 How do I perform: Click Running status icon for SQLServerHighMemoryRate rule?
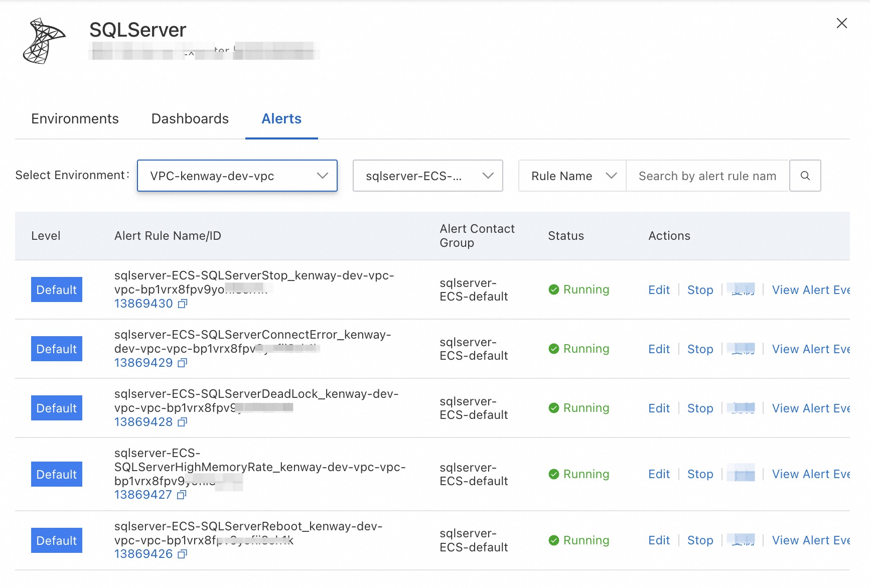click(x=554, y=474)
